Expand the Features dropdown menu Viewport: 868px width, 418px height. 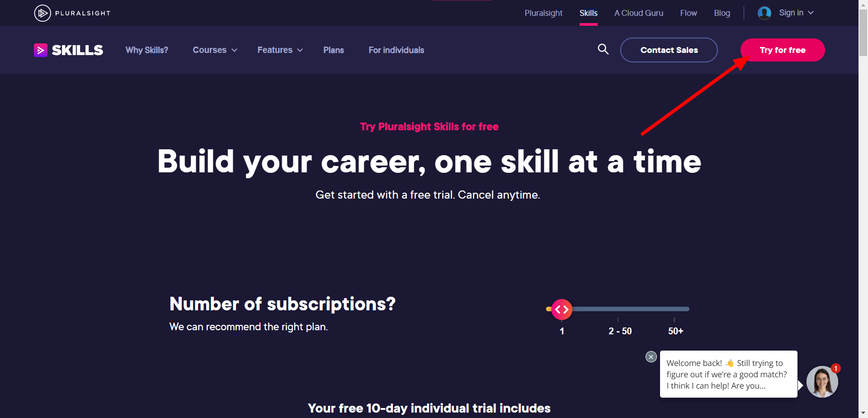pos(280,50)
